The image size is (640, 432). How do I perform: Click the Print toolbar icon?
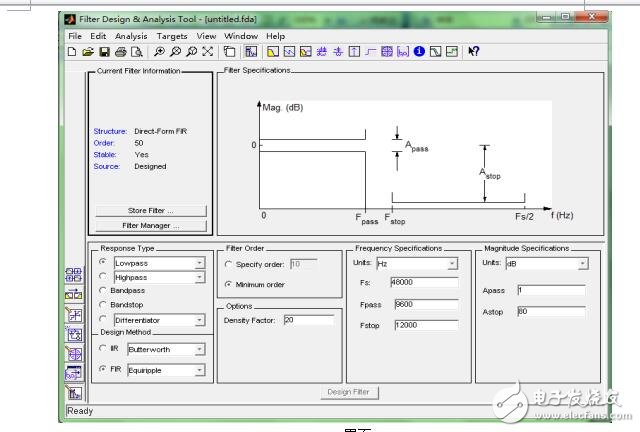(120, 51)
